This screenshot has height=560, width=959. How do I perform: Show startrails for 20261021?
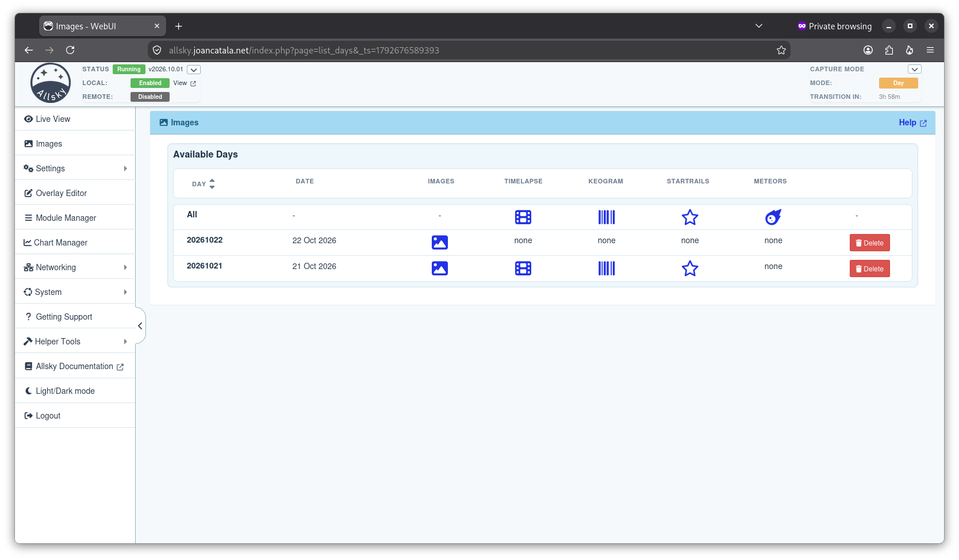point(689,269)
